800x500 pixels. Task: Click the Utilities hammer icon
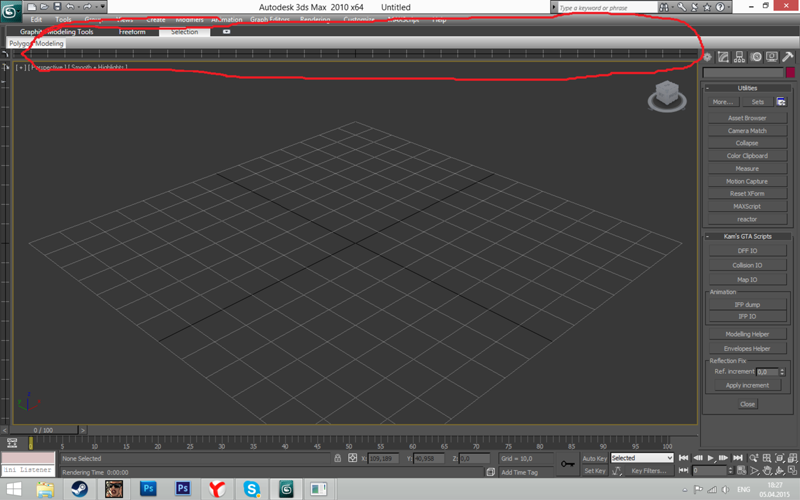[788, 57]
